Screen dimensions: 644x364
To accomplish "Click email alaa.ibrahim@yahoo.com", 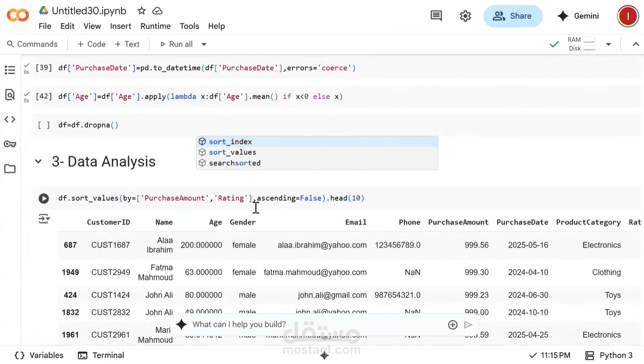I will tap(322, 245).
